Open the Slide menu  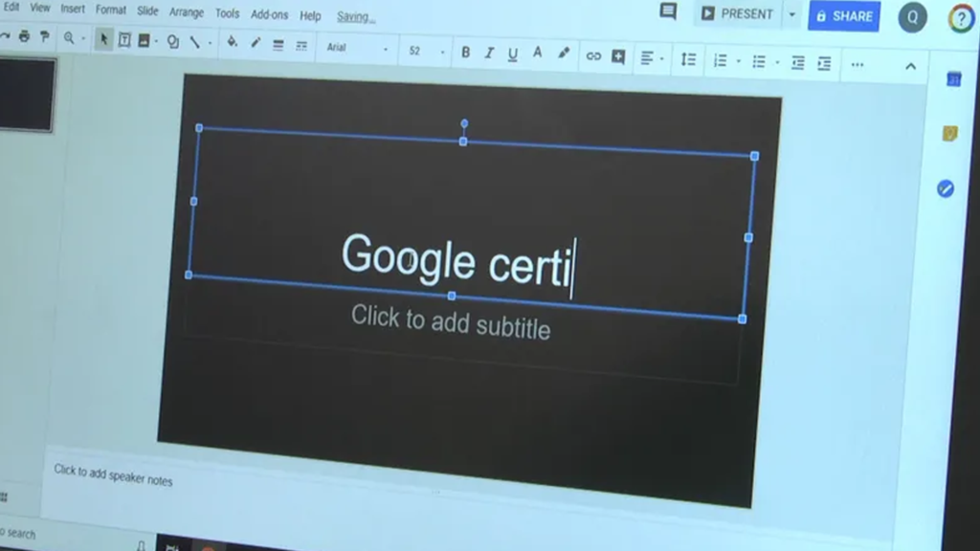point(147,11)
